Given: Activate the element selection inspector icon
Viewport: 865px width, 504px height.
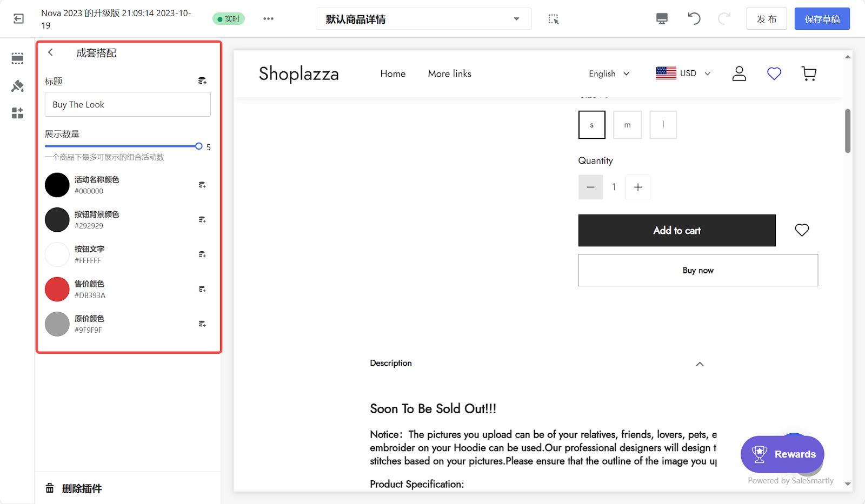Looking at the screenshot, I should [553, 19].
